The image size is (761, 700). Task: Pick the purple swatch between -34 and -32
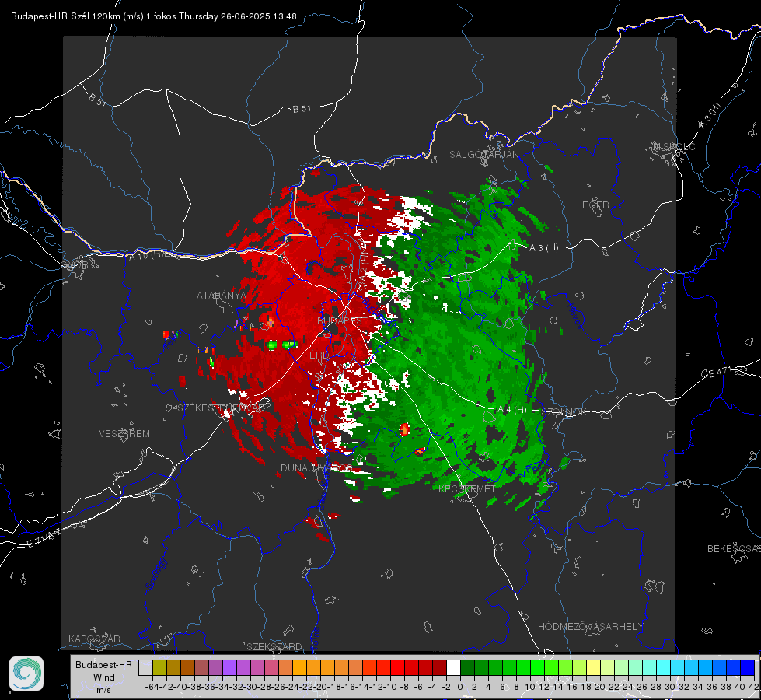coord(229,667)
